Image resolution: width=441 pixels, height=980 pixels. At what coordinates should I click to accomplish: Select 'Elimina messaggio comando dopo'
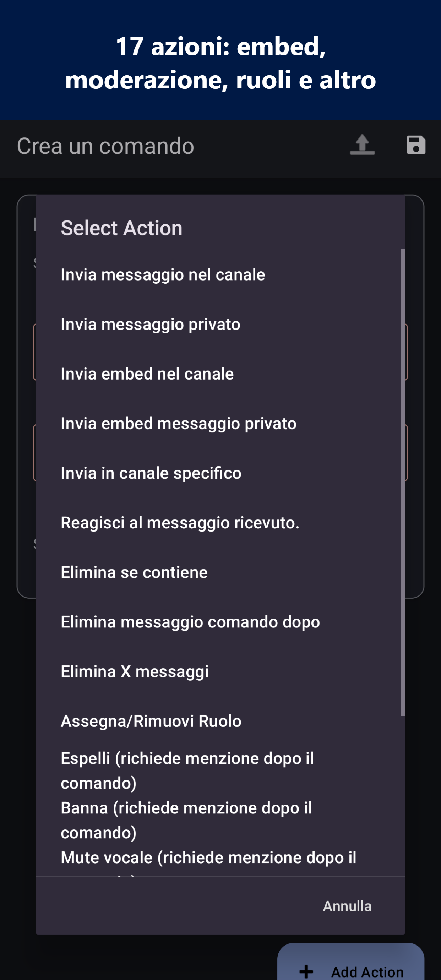(x=190, y=622)
